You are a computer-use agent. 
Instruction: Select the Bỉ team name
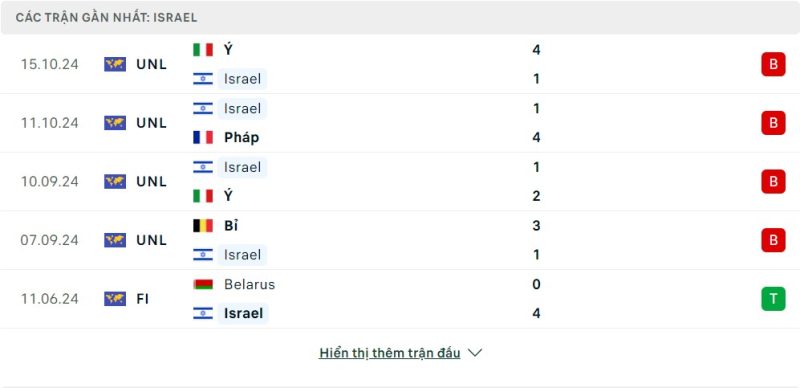click(x=231, y=226)
